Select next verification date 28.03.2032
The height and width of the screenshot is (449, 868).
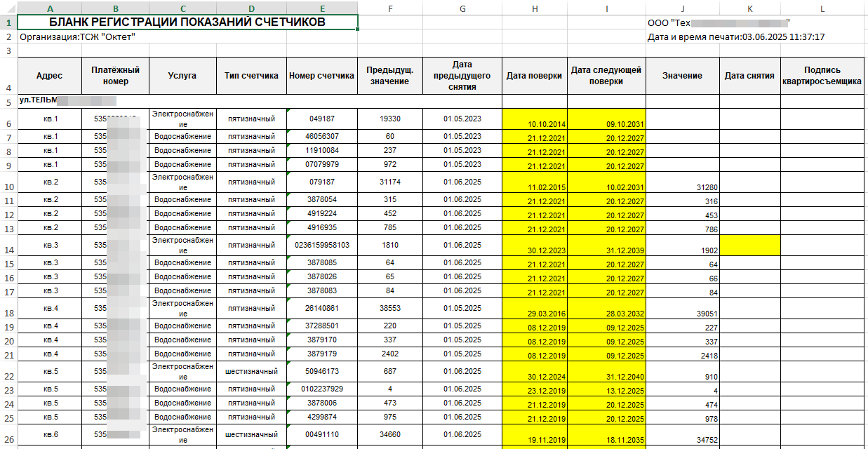[x=606, y=309]
